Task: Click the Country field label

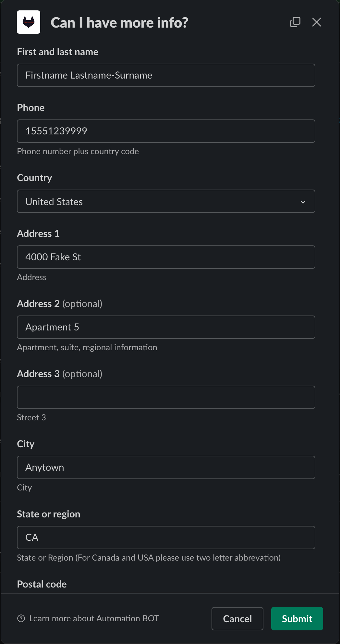Action: 34,178
